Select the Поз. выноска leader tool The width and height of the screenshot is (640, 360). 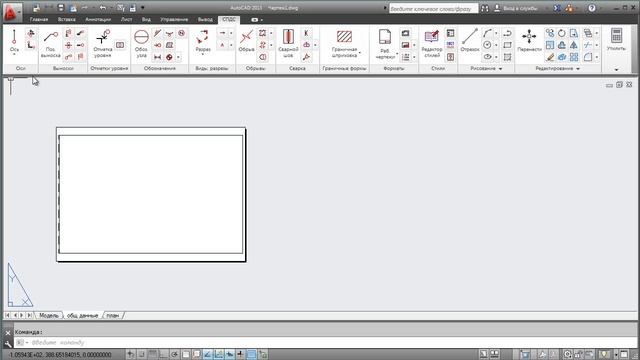click(51, 44)
